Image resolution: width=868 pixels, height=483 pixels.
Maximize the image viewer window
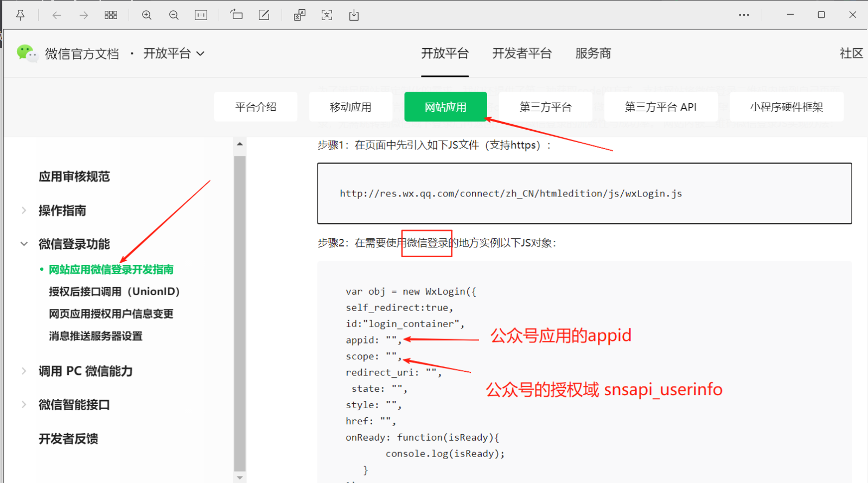(x=821, y=15)
